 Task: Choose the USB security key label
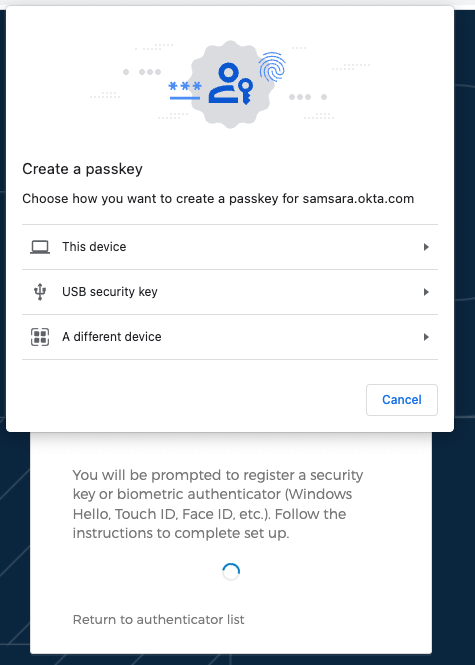pos(110,292)
